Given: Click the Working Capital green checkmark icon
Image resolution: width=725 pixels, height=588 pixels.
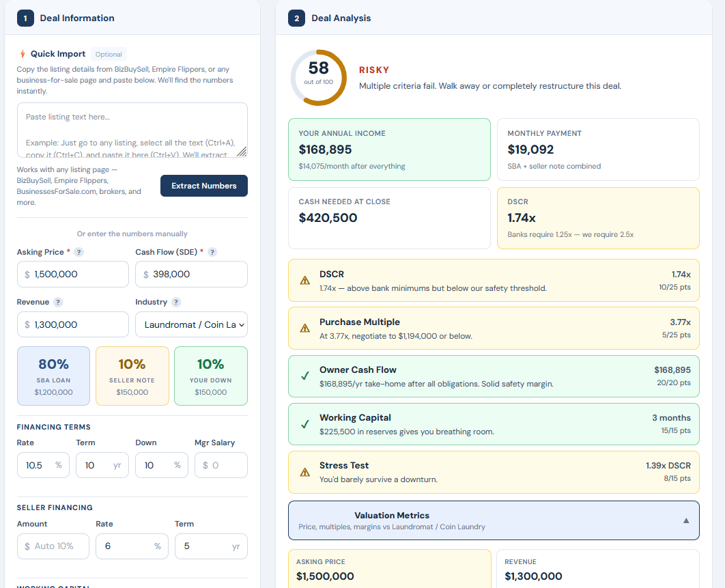Looking at the screenshot, I should pyautogui.click(x=304, y=423).
